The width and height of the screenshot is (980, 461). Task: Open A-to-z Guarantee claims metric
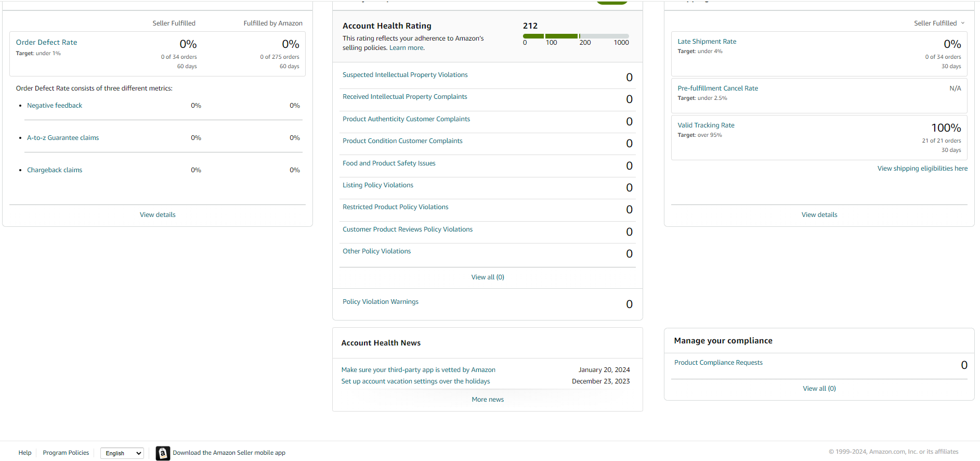click(x=63, y=138)
